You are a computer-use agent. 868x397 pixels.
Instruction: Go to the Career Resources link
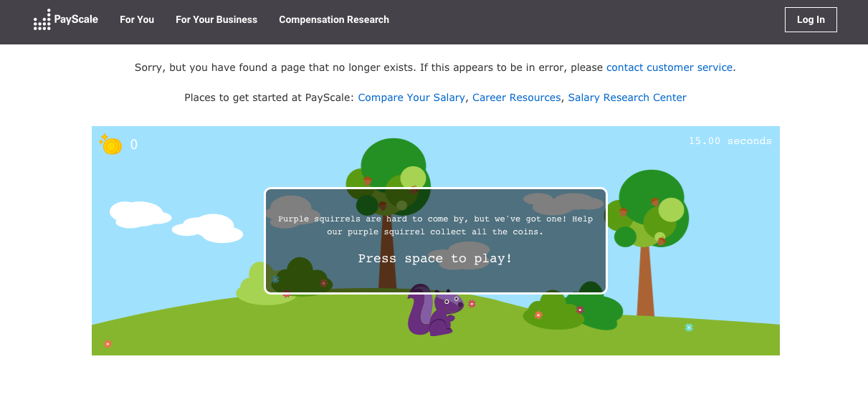tap(516, 97)
